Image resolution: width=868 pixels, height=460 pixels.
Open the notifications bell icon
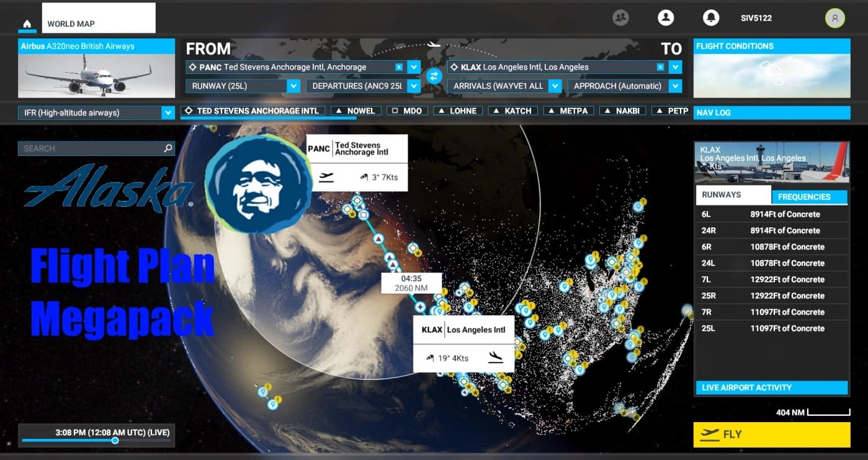coord(711,18)
